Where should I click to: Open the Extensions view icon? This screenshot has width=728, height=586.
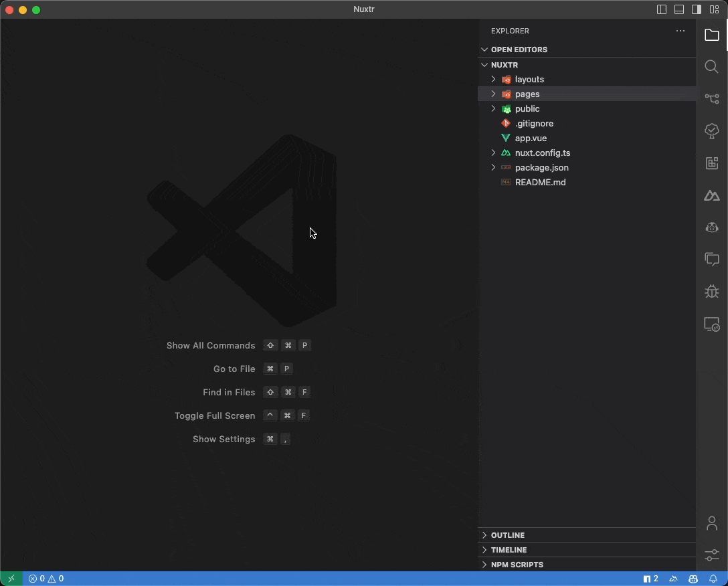pos(711,163)
